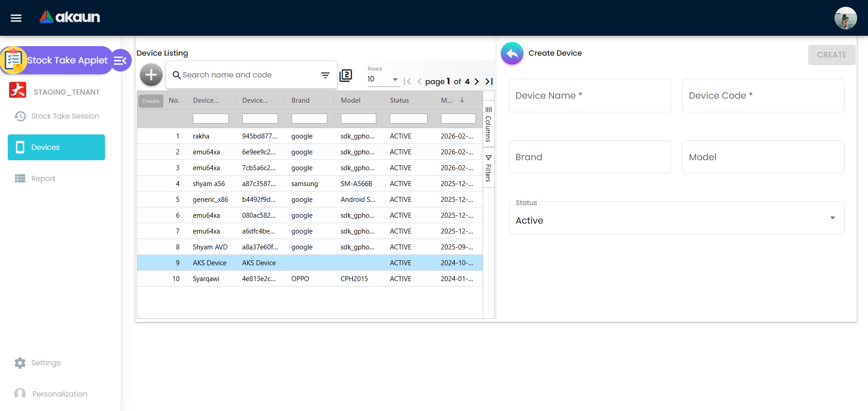
Task: Click the stacked pages '2' view icon
Action: 345,76
